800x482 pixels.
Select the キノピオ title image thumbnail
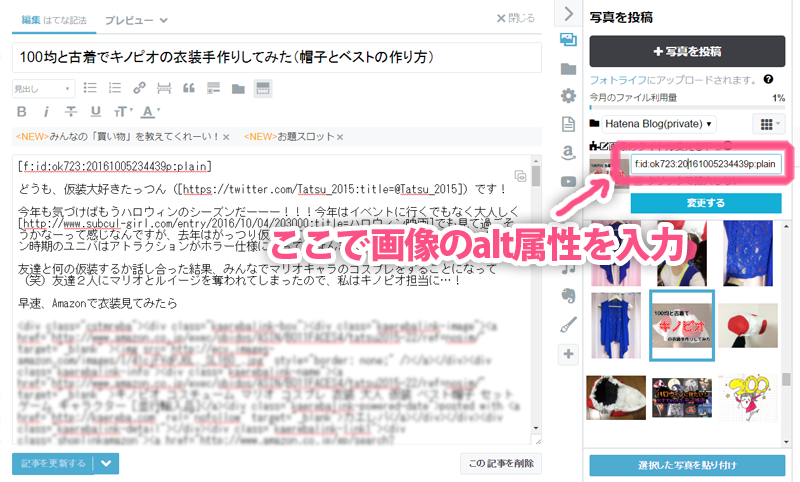(682, 325)
